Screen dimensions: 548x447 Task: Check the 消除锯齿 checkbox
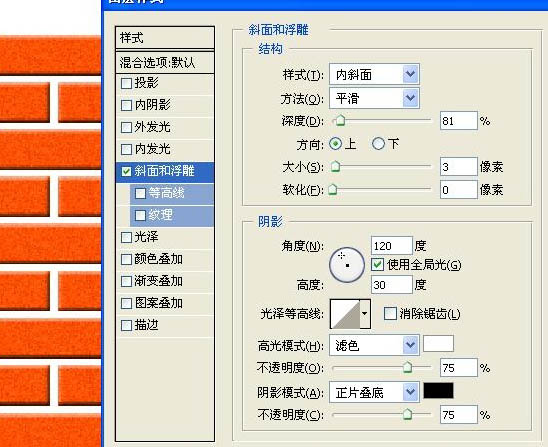(390, 313)
